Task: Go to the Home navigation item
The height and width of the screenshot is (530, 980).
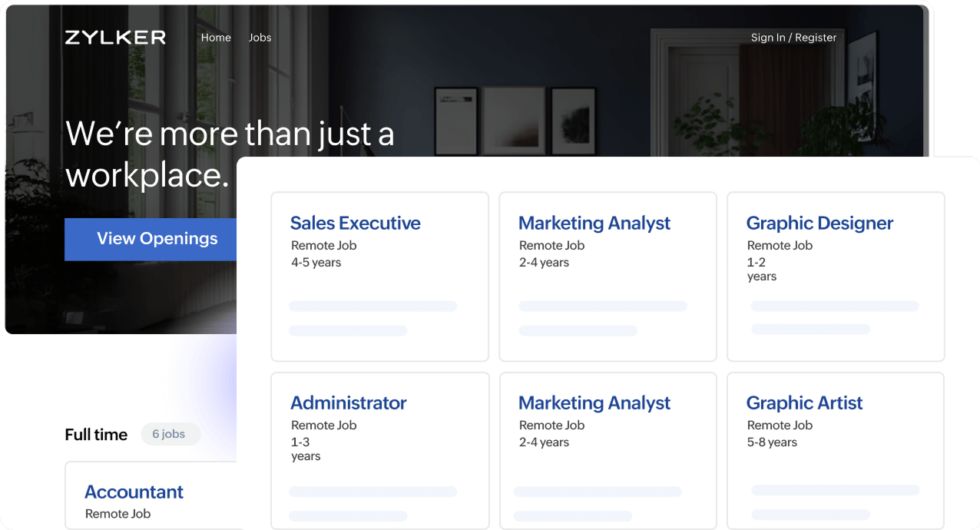Action: pyautogui.click(x=216, y=37)
